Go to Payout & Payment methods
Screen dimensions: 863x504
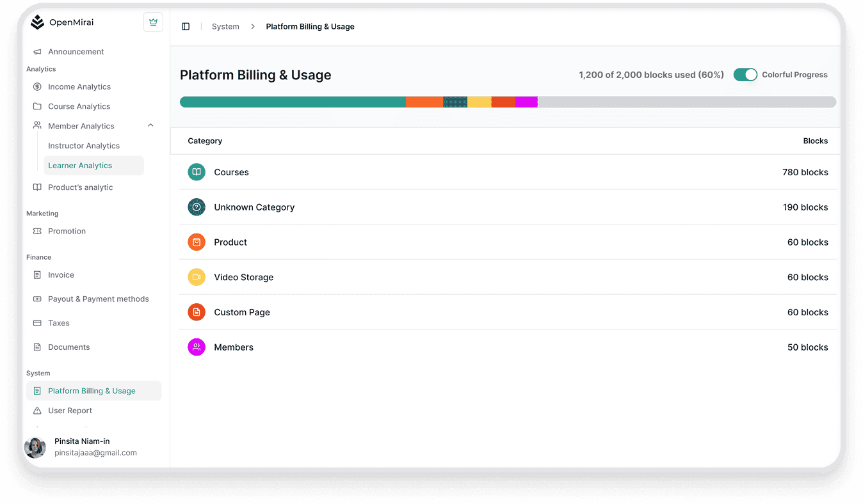tap(98, 299)
